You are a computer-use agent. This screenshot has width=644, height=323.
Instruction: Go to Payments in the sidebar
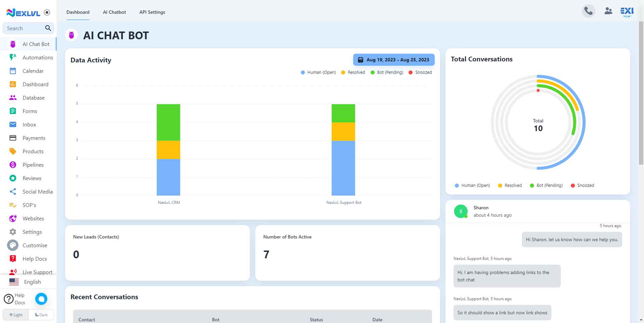tap(34, 138)
